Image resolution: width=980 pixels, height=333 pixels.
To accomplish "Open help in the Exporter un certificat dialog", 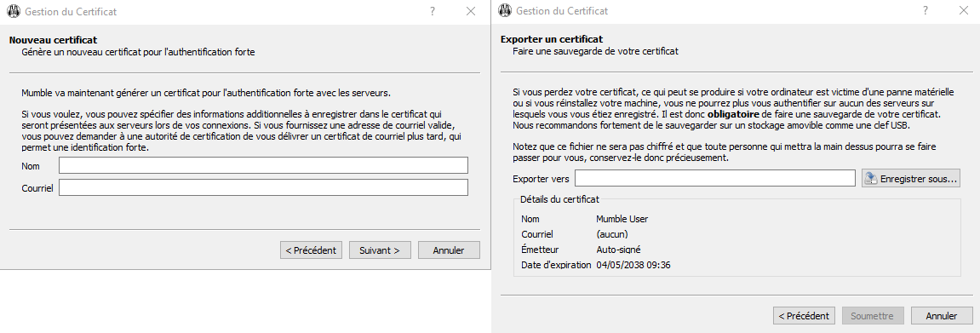I will click(x=925, y=11).
